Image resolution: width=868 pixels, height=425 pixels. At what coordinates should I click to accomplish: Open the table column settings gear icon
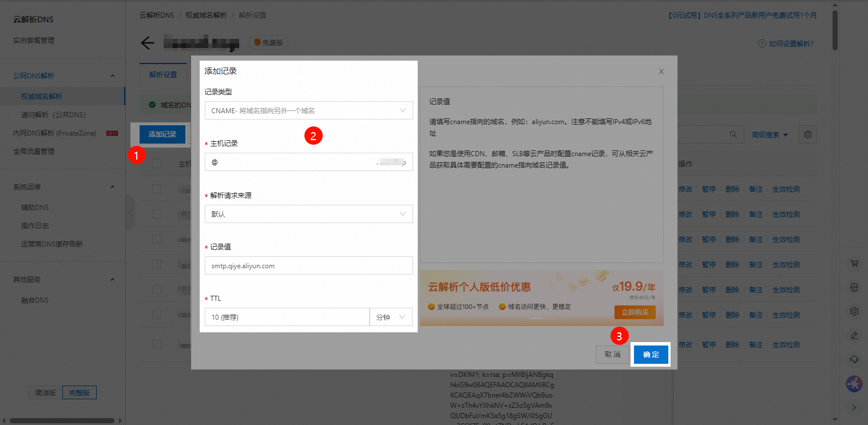click(x=807, y=134)
